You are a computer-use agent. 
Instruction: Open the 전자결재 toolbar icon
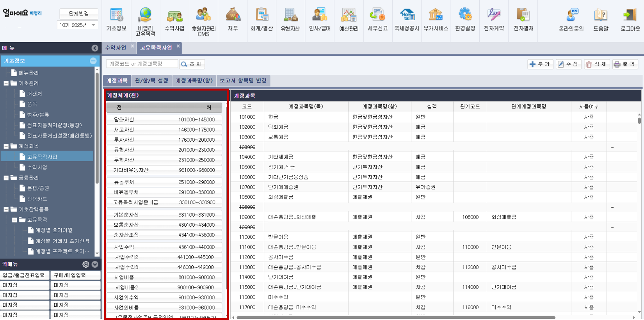coord(523,20)
